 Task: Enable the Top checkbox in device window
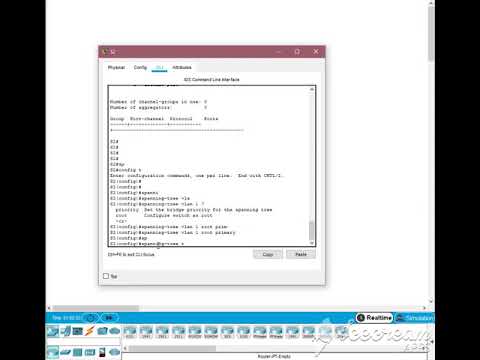[106, 276]
